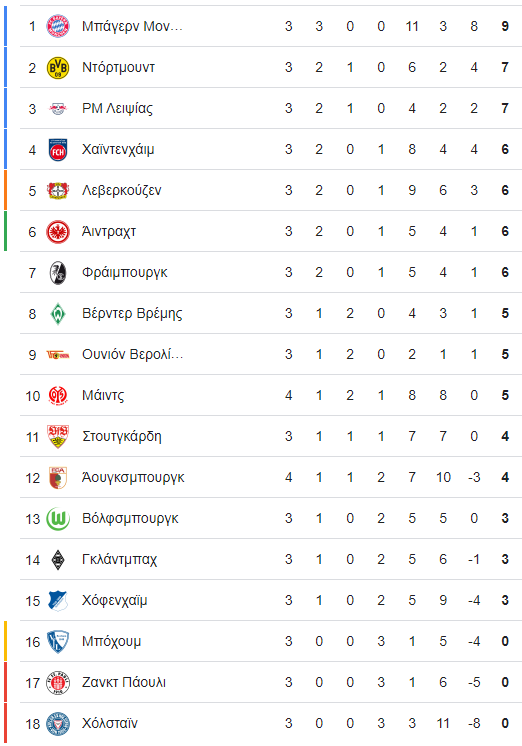The image size is (522, 746).
Task: Click the Μπάγερν Μον… points value 9
Action: coord(505,26)
